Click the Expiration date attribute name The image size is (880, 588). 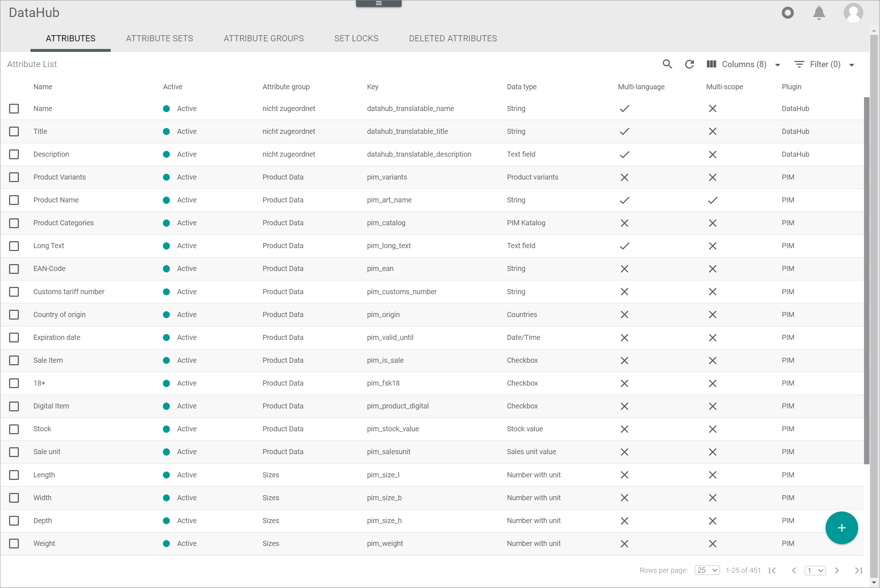(x=57, y=337)
